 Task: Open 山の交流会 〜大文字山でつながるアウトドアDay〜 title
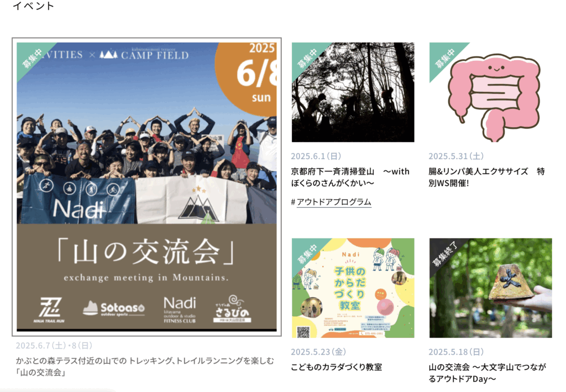click(487, 373)
